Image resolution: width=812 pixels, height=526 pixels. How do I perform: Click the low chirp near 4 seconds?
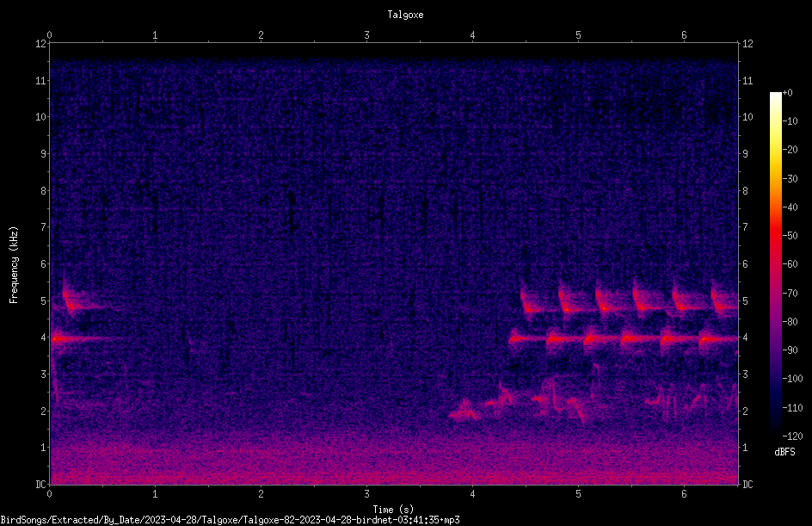pos(464,411)
